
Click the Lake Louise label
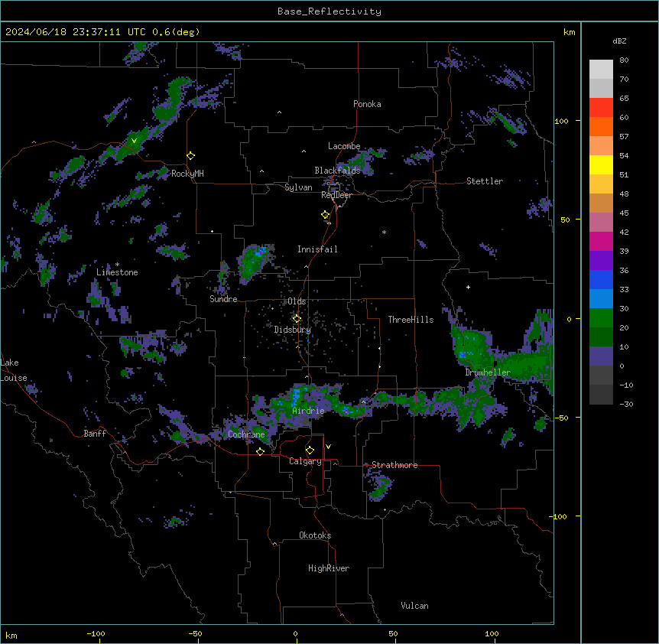point(14,370)
